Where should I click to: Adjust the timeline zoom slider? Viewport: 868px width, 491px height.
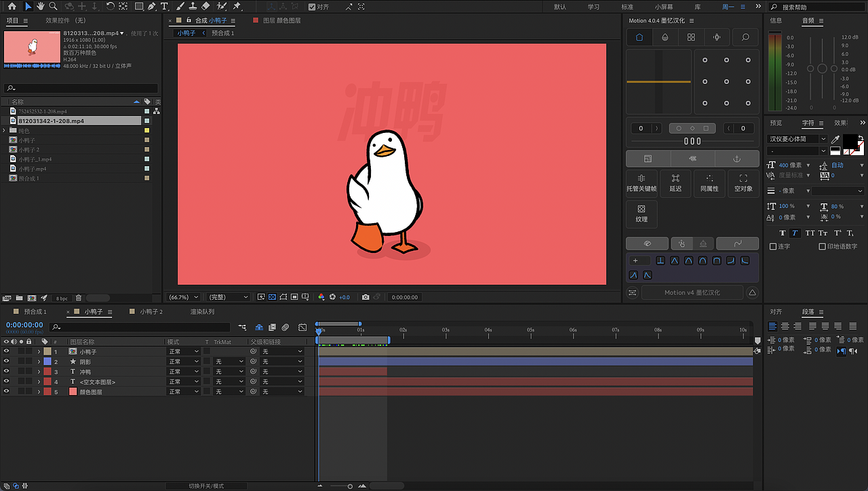(350, 486)
